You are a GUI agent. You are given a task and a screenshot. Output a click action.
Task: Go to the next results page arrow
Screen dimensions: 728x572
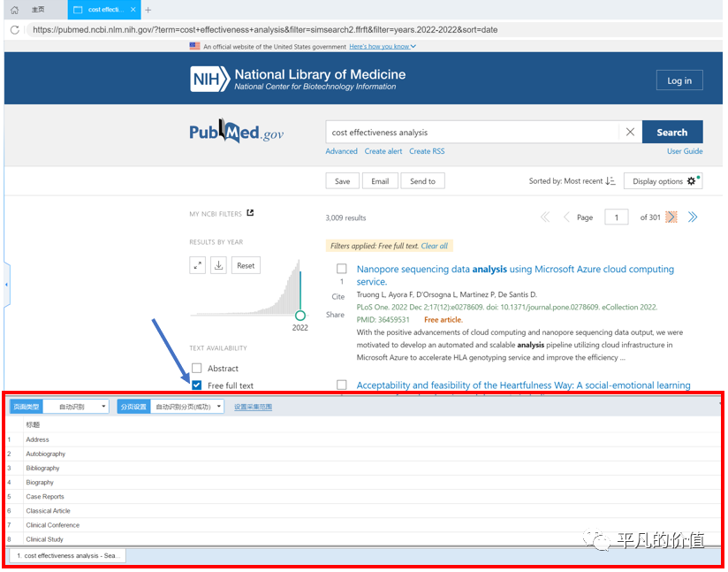point(671,217)
